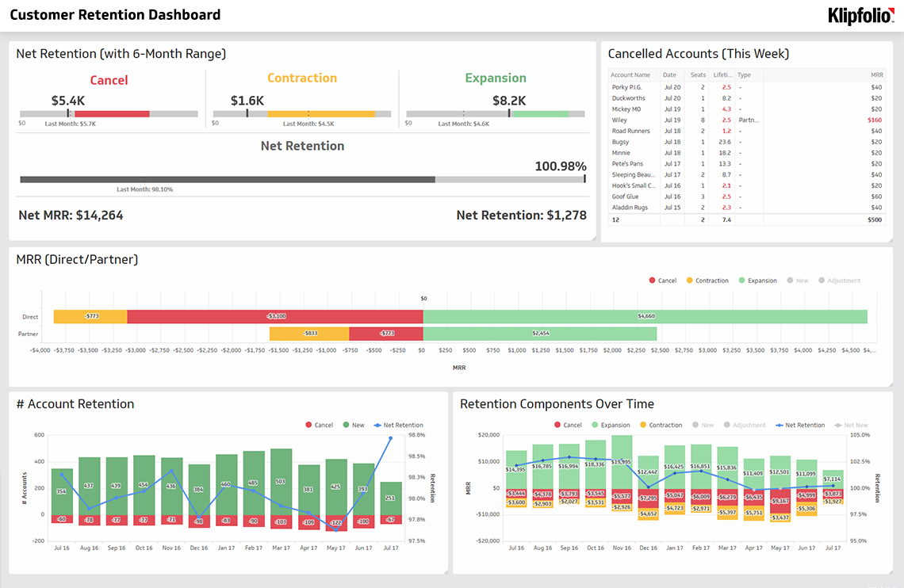
Task: Click the Direct expansion bar labeled $4,660
Action: point(645,316)
